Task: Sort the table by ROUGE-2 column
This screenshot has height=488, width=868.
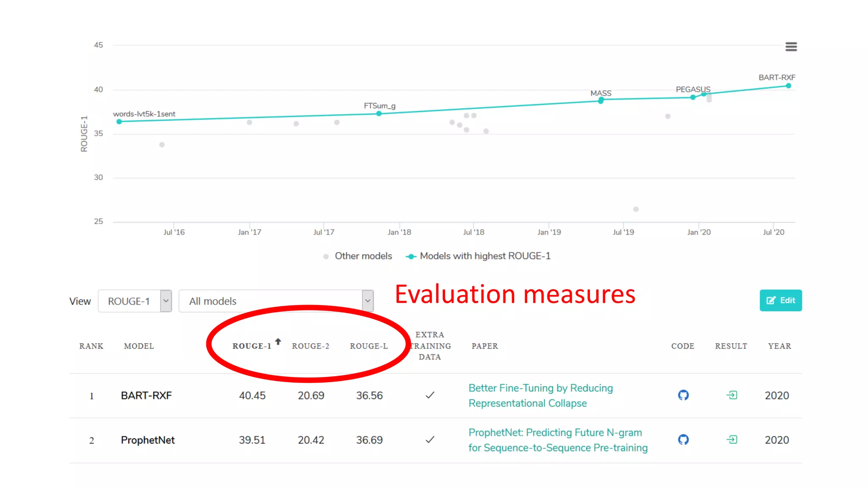Action: [310, 346]
